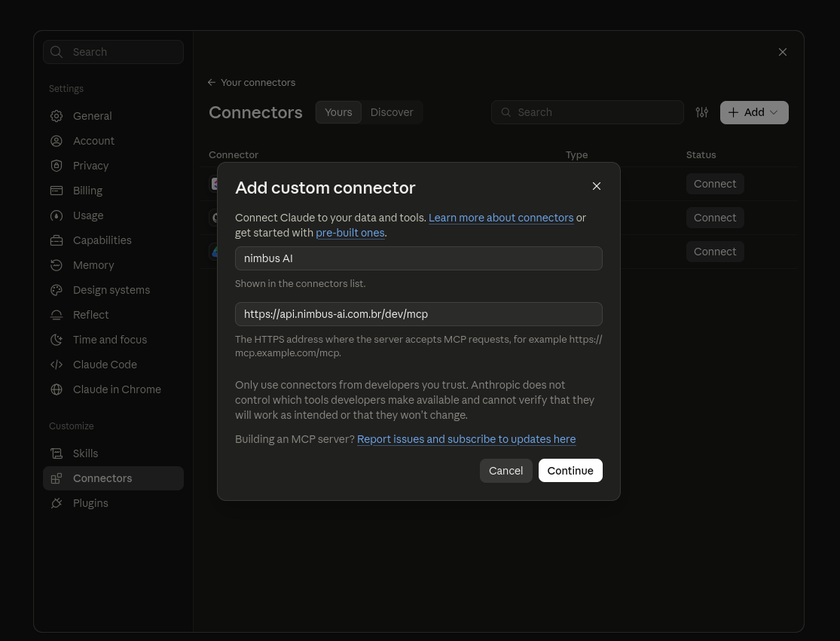Open the Add dropdown button

click(x=754, y=112)
